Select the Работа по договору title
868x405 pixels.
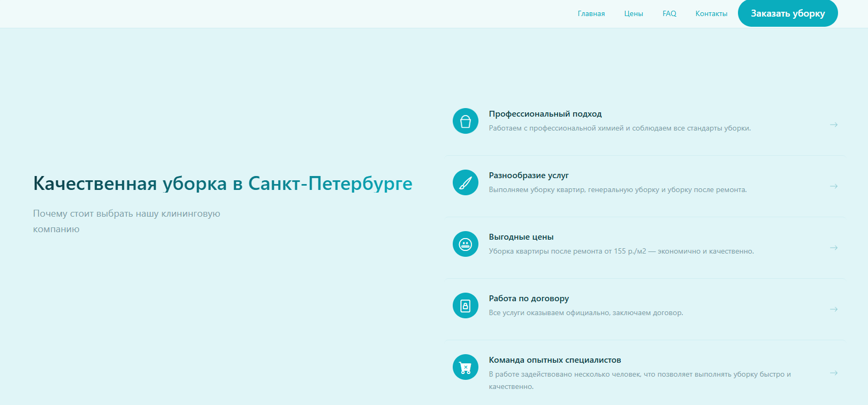click(x=528, y=299)
